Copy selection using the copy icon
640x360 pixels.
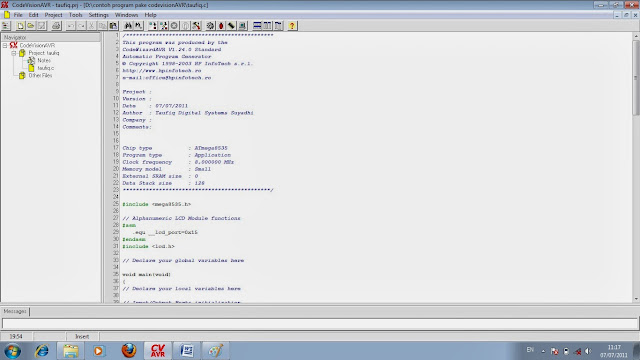tap(102, 26)
